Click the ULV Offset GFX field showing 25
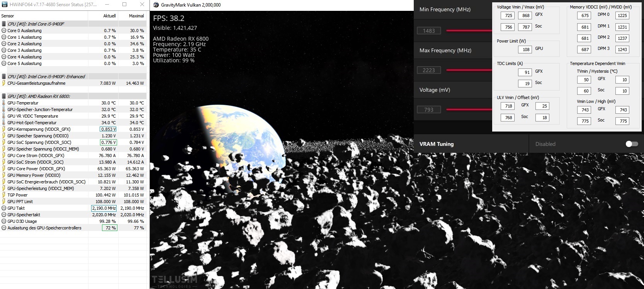The image size is (644, 289). [x=542, y=106]
